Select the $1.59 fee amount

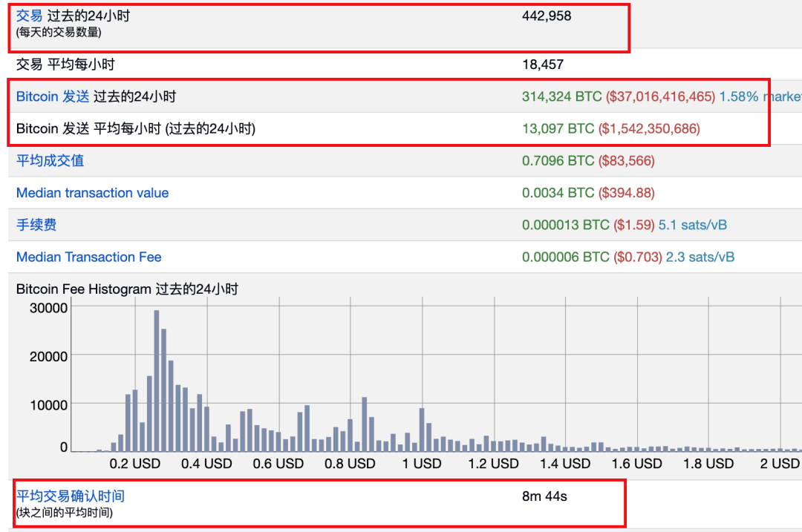tap(634, 225)
